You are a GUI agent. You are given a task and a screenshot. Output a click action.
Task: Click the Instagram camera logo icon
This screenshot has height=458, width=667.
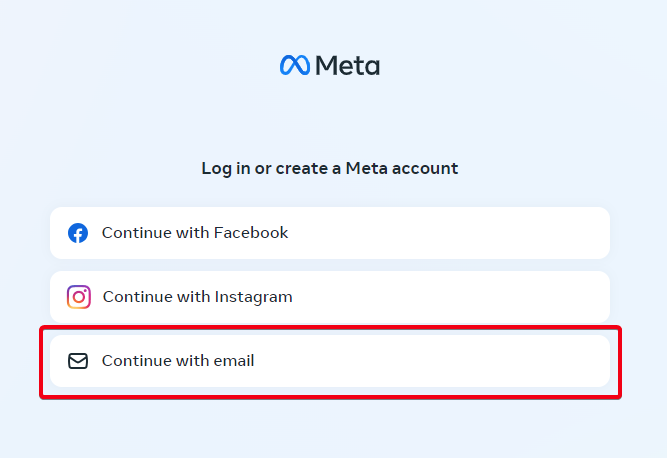[x=79, y=297]
